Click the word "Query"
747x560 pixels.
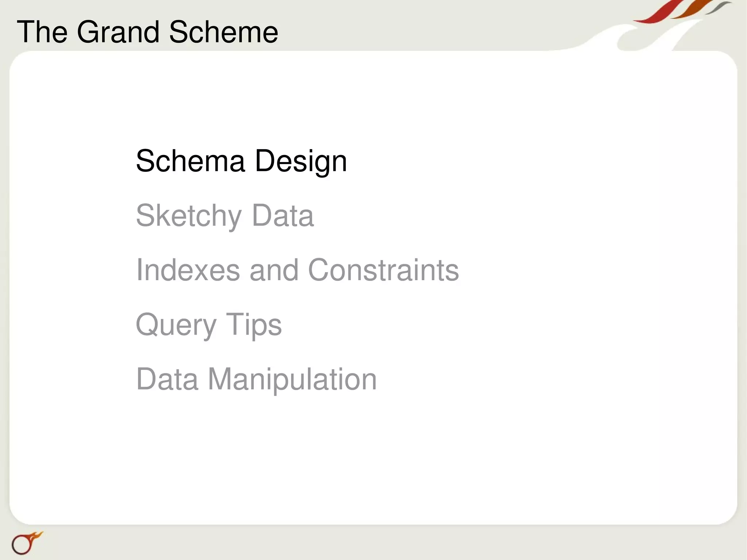point(176,325)
